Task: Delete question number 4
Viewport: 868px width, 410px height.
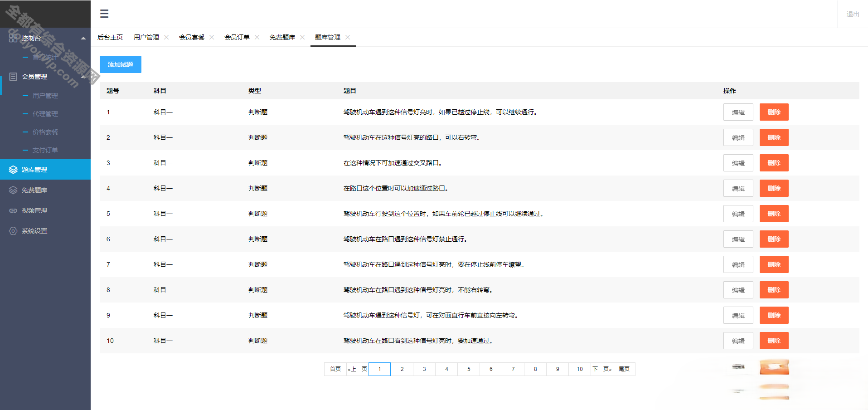Action: tap(774, 188)
